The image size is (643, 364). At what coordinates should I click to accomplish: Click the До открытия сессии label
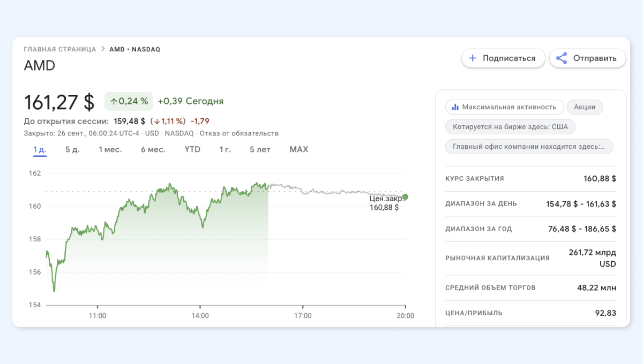(x=66, y=121)
